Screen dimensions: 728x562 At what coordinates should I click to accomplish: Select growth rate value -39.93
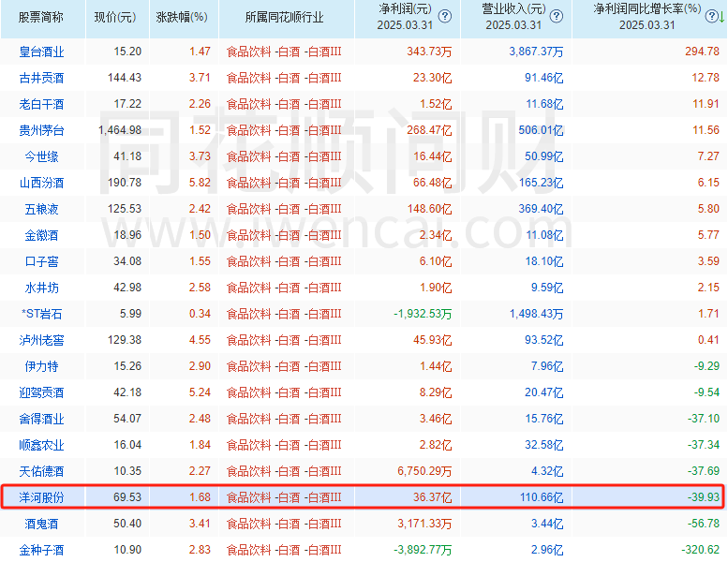(704, 497)
